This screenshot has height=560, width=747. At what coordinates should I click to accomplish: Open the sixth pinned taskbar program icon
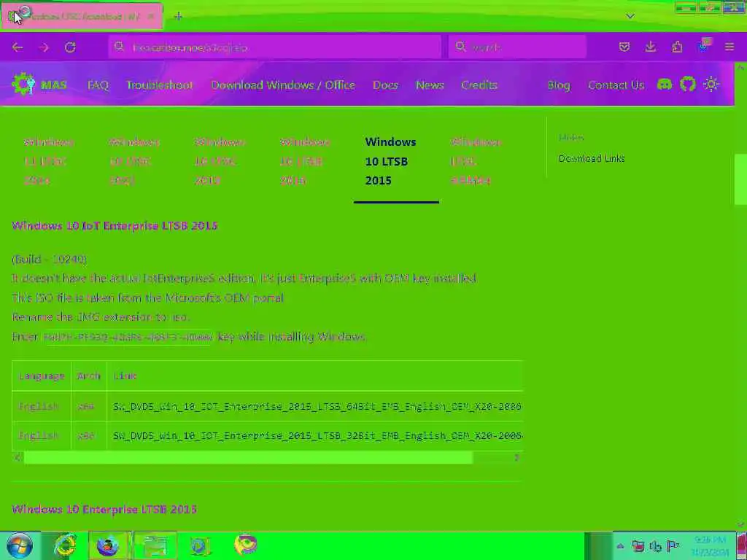tap(246, 545)
